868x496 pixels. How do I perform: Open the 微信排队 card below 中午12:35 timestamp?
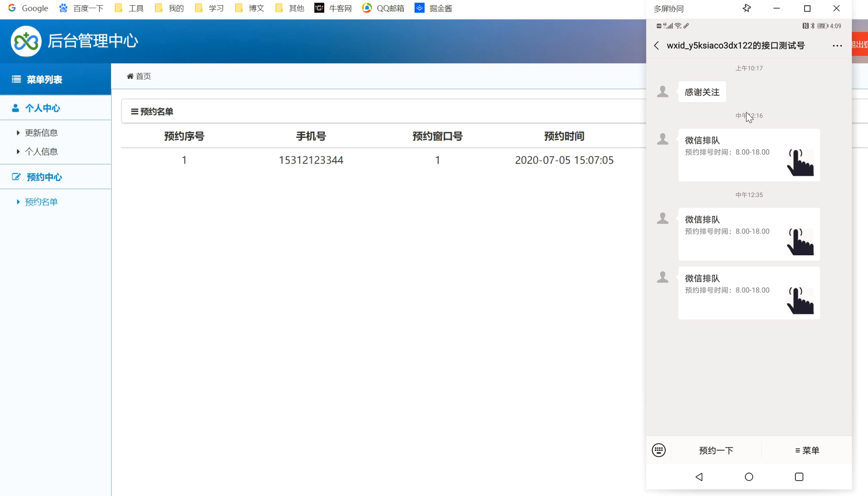click(x=749, y=234)
